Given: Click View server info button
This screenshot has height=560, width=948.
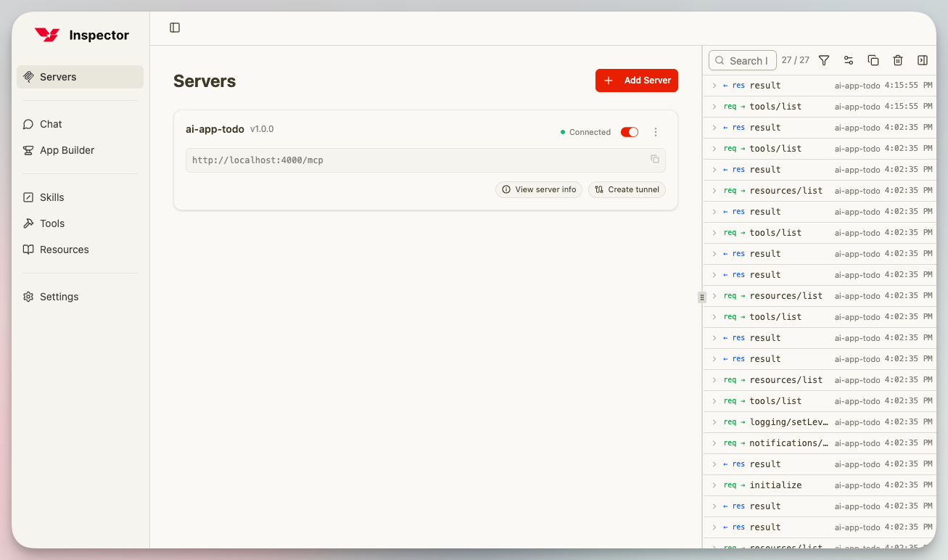Looking at the screenshot, I should (x=539, y=189).
